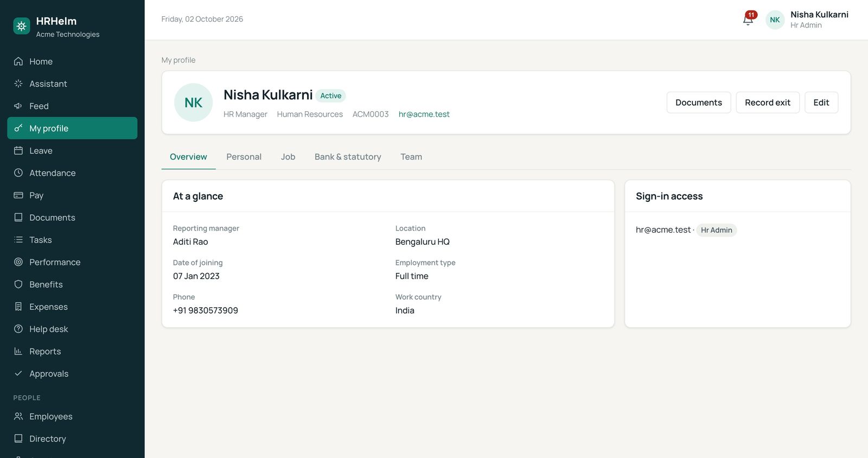Click the Tasks list icon
The image size is (868, 458).
[x=18, y=239]
